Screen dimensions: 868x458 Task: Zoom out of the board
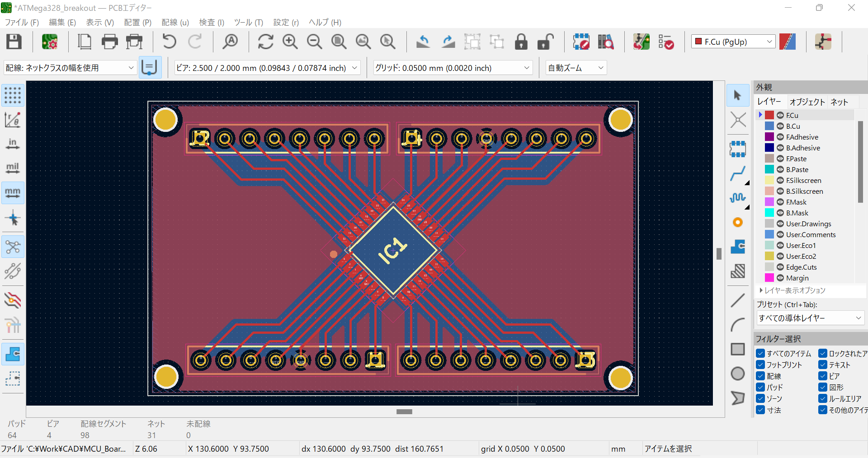point(314,42)
